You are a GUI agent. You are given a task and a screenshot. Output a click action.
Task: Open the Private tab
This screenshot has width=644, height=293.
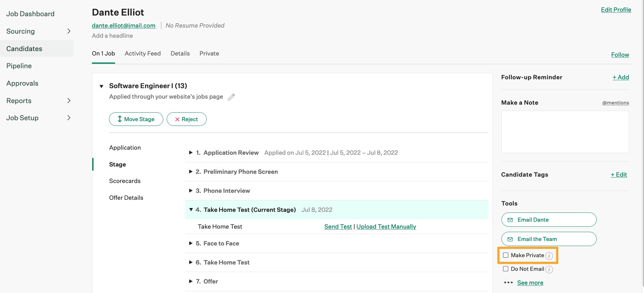[209, 54]
